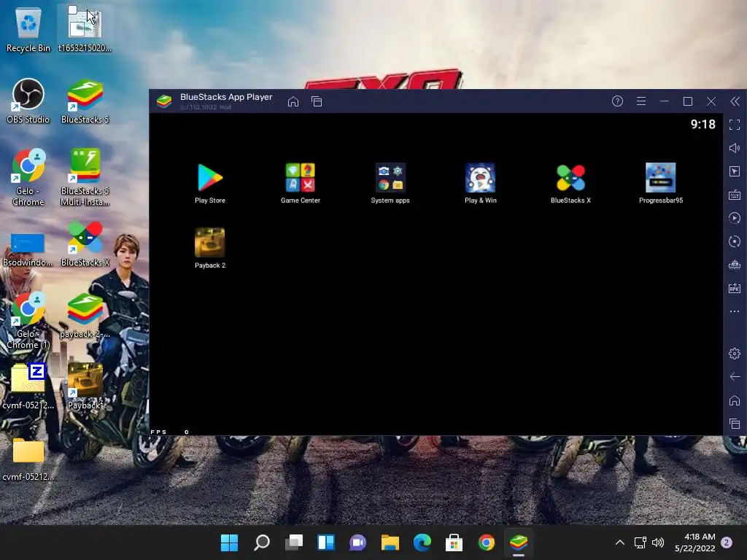The image size is (747, 560).
Task: Select the Bsodwindo... desktop icon
Action: 28,249
